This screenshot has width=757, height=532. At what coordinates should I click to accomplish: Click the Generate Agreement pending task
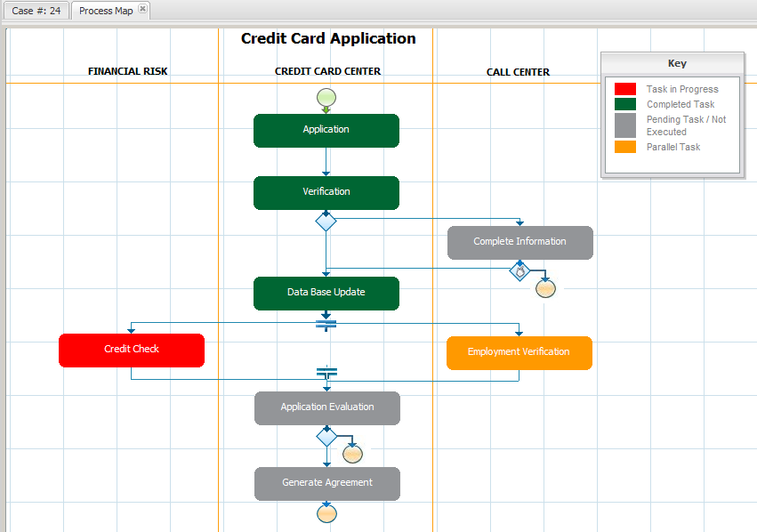pos(326,483)
